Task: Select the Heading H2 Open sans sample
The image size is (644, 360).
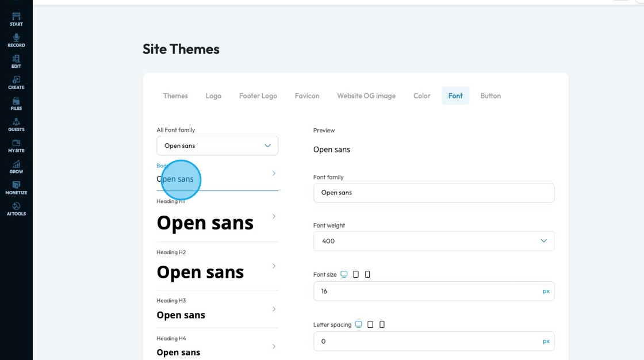Action: point(201,273)
